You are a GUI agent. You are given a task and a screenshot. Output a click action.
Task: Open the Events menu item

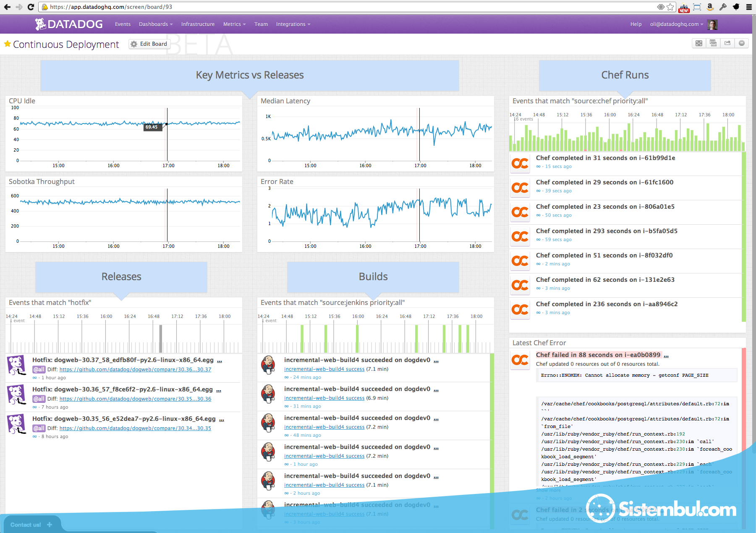123,24
